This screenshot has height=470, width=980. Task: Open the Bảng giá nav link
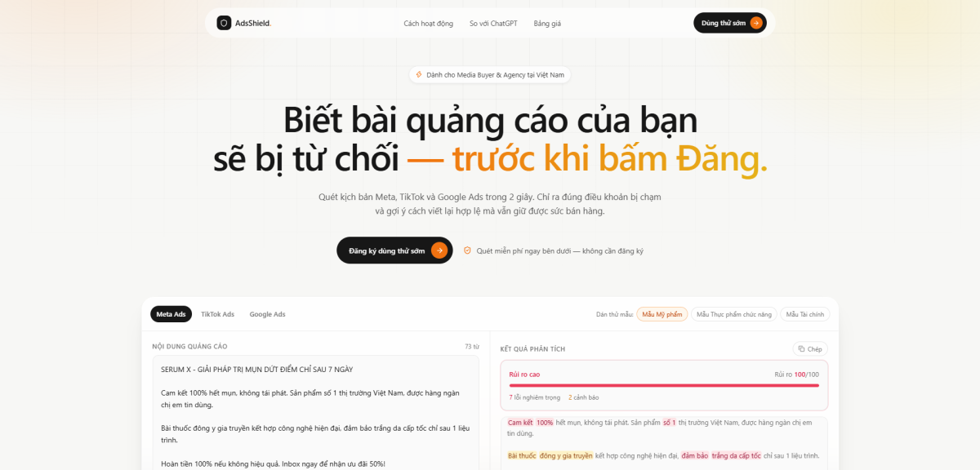[x=547, y=24]
